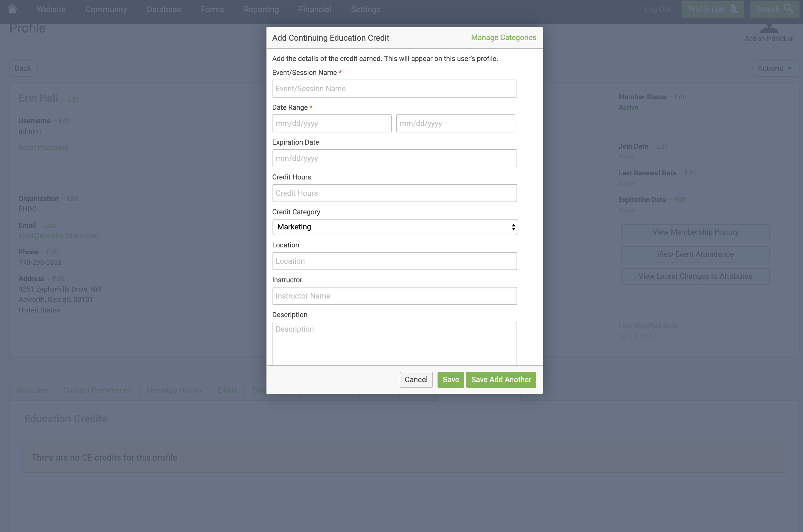Click View Latest Changes to Attributes
Image resolution: width=803 pixels, height=532 pixels.
[695, 276]
